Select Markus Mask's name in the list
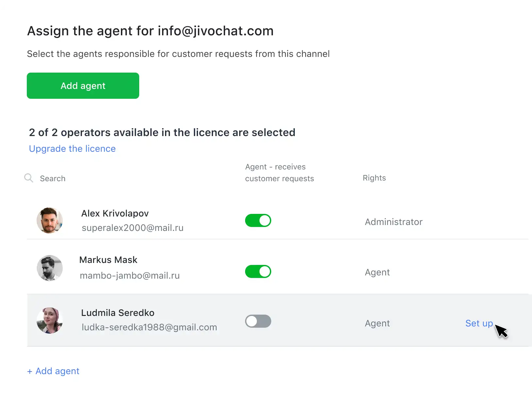The width and height of the screenshot is (532, 399). [108, 260]
